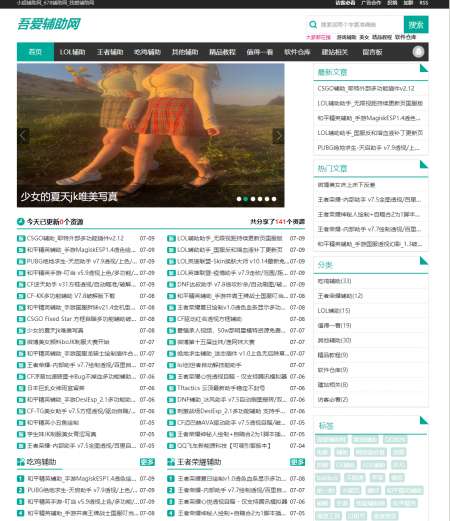Open the LOL辅助 navigation menu item
The height and width of the screenshot is (521, 450).
(x=72, y=52)
